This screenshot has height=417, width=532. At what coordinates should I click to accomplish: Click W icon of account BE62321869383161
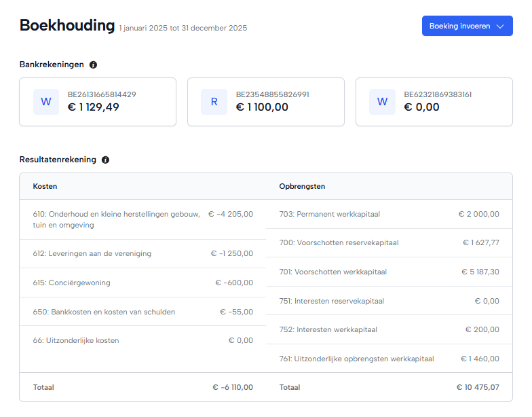(382, 102)
